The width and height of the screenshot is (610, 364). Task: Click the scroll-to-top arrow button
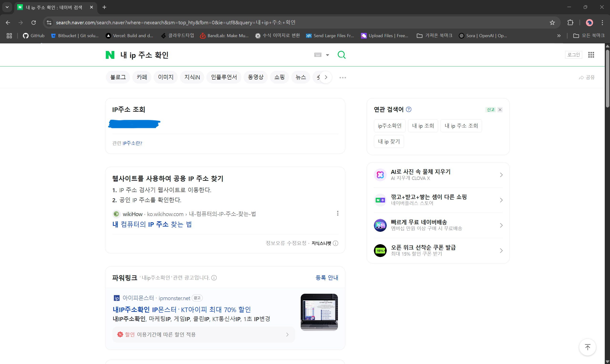point(587,347)
